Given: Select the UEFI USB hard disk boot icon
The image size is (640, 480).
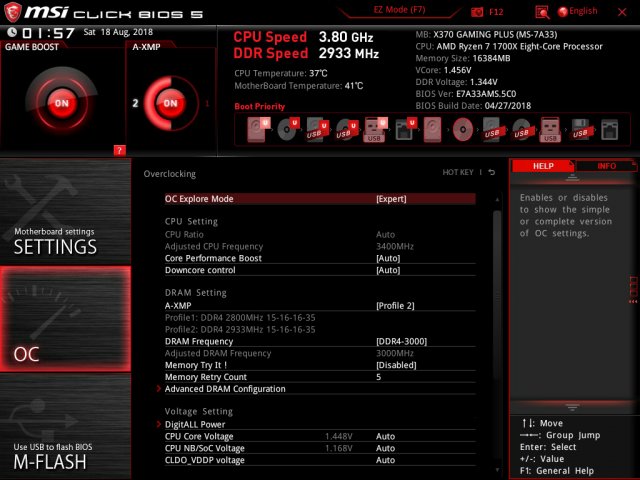Looking at the screenshot, I should (317, 130).
